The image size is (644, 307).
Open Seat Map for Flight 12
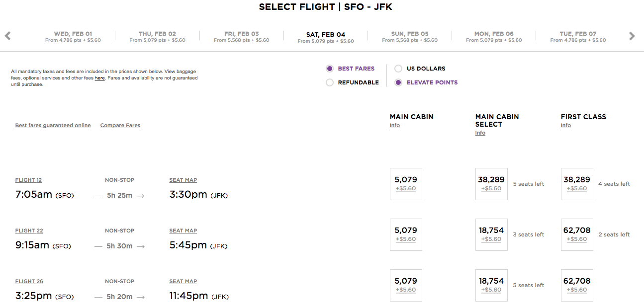tap(183, 180)
